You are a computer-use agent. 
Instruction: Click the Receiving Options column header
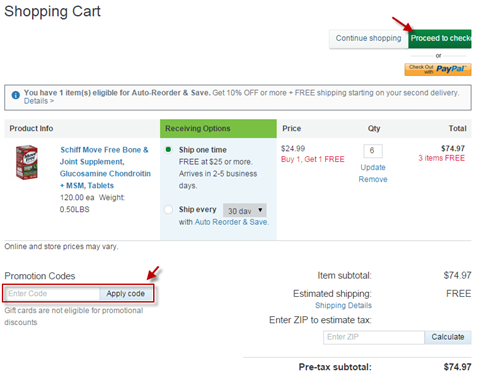[x=218, y=129]
